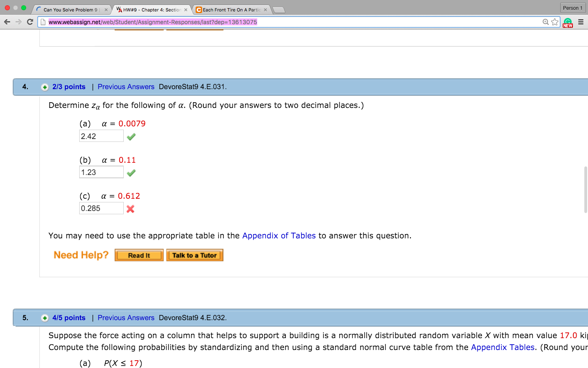588x368 pixels.
Task: Open the Person 1 profile menu
Action: [x=572, y=7]
